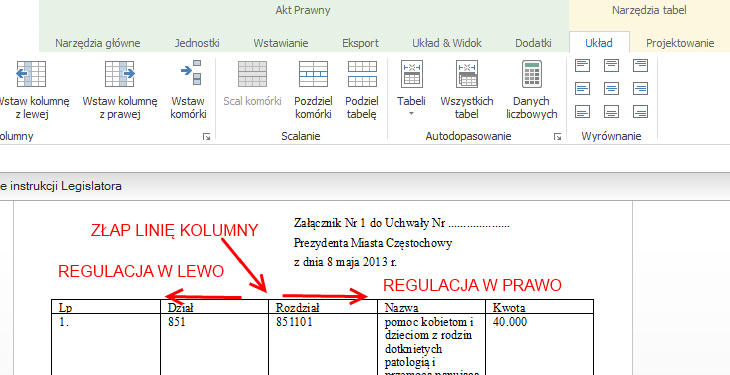Align cell text top center
Screen dimensions: 730x375
click(611, 65)
